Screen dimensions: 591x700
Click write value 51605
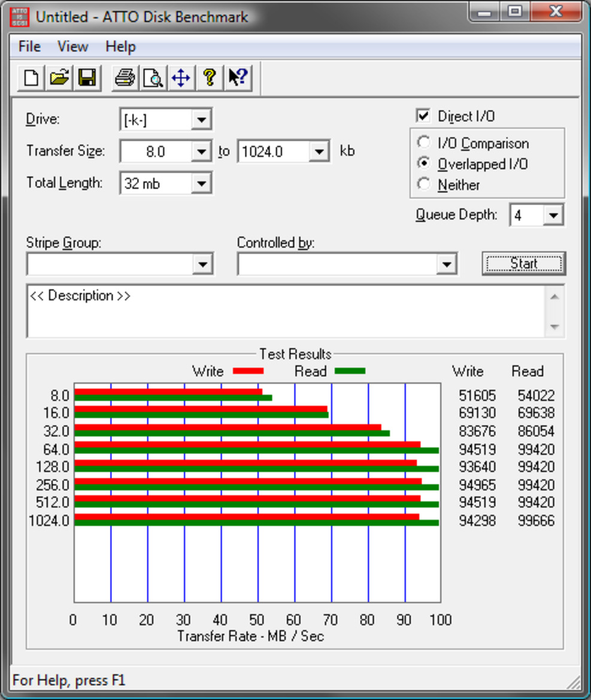[x=477, y=396]
